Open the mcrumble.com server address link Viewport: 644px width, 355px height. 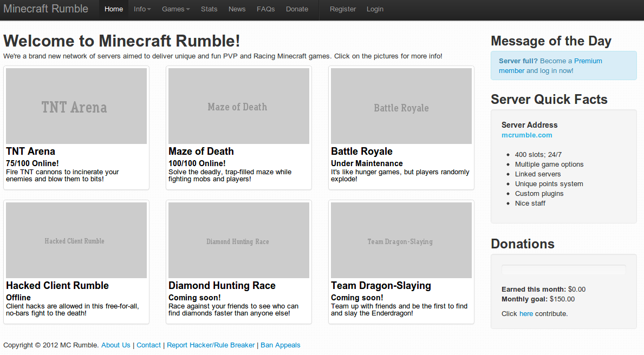(526, 135)
